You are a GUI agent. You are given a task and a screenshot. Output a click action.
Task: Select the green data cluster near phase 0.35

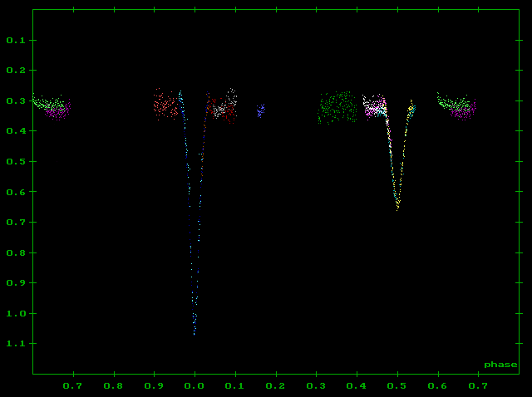[x=337, y=107]
